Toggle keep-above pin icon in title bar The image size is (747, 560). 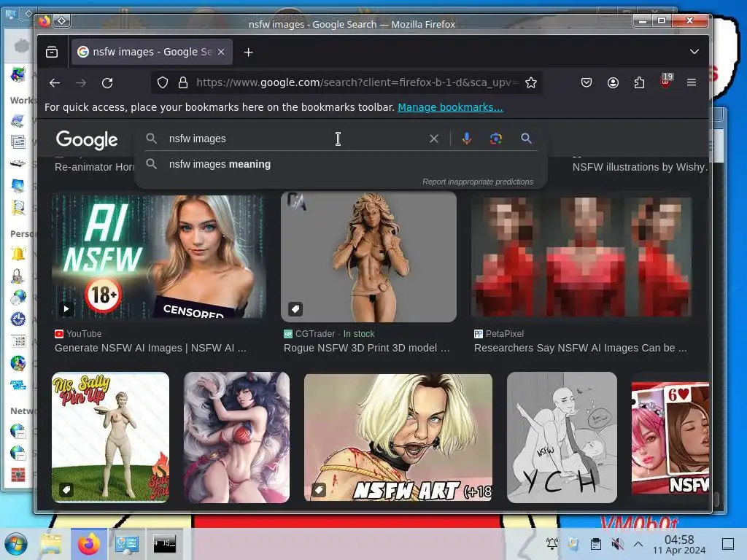[62, 20]
